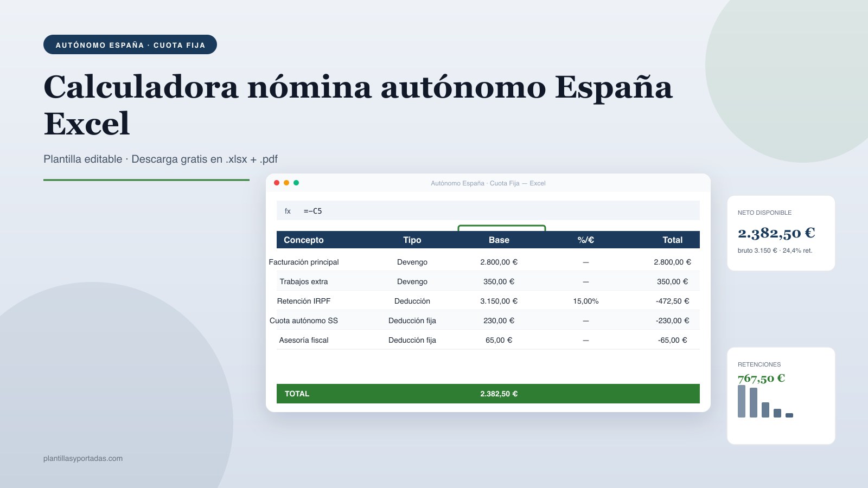The height and width of the screenshot is (488, 868).
Task: Select the Facturación principal cell
Action: [x=304, y=262]
